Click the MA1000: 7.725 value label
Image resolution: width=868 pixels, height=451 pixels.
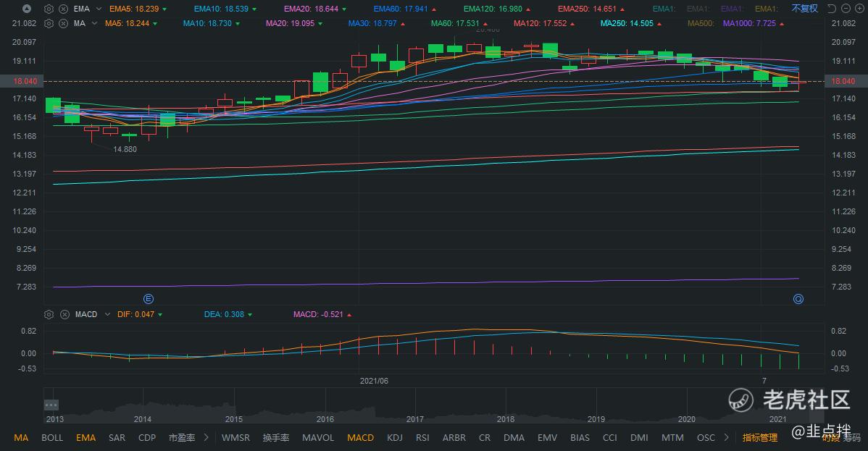point(749,23)
